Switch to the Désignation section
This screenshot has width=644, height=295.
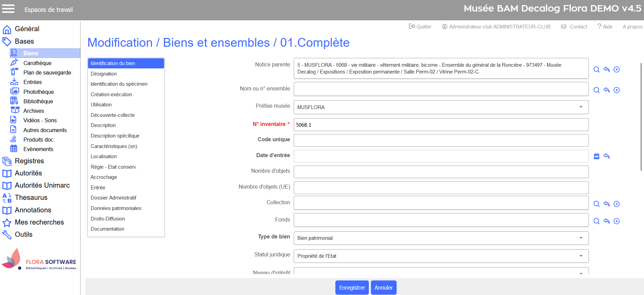(x=104, y=74)
